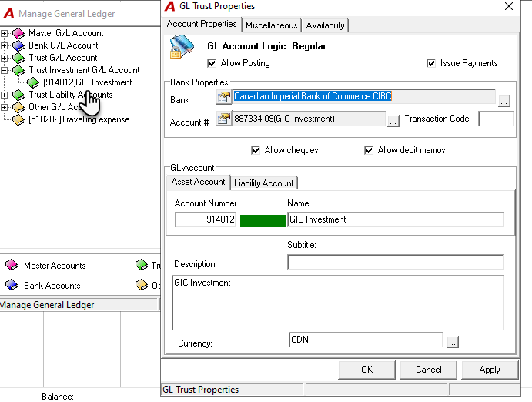Expand the Trust G/L Account node

(4, 58)
